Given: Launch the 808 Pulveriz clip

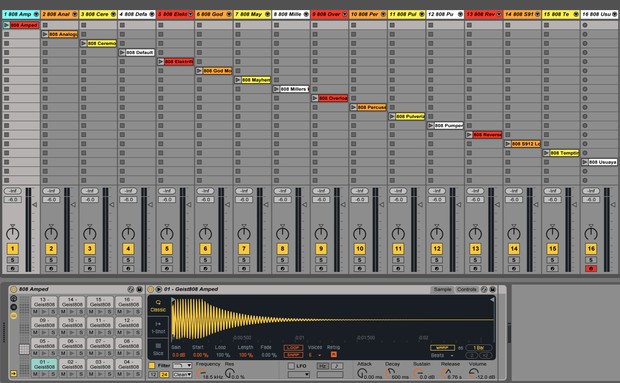Looking at the screenshot, I should point(392,116).
